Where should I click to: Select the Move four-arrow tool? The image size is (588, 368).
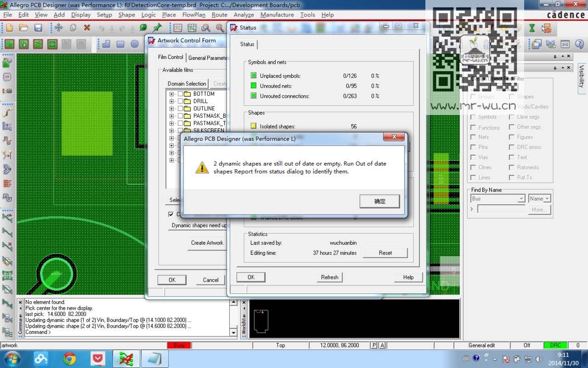59,28
